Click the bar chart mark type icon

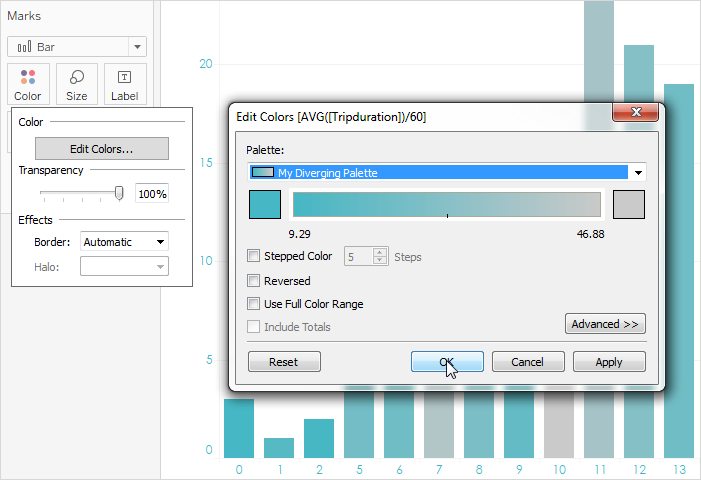(x=24, y=47)
